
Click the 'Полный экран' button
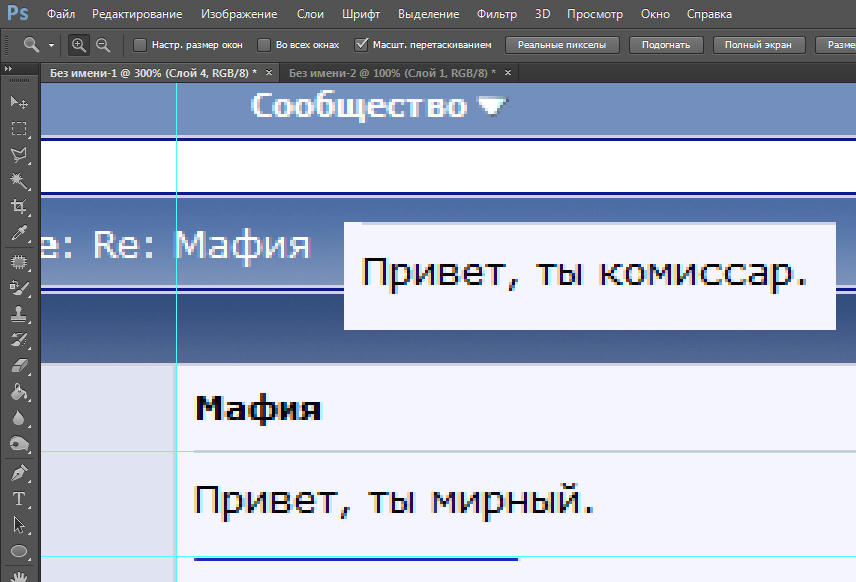point(758,45)
